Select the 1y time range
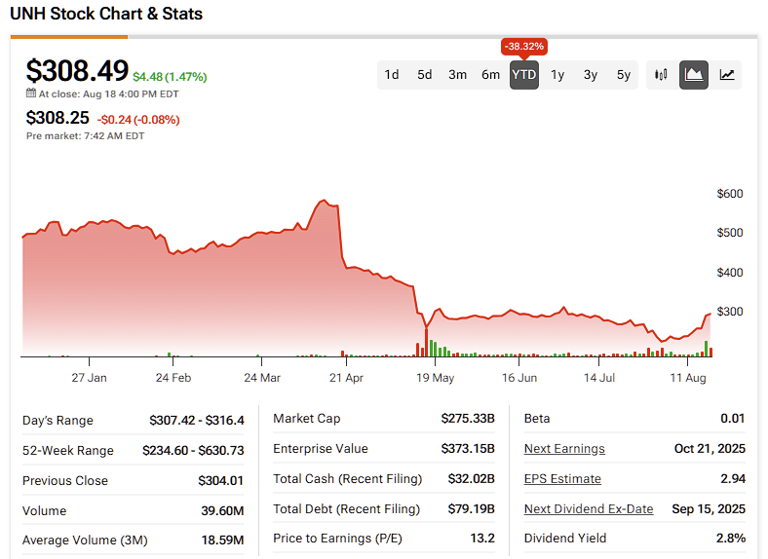This screenshot has height=559, width=768. pyautogui.click(x=557, y=74)
